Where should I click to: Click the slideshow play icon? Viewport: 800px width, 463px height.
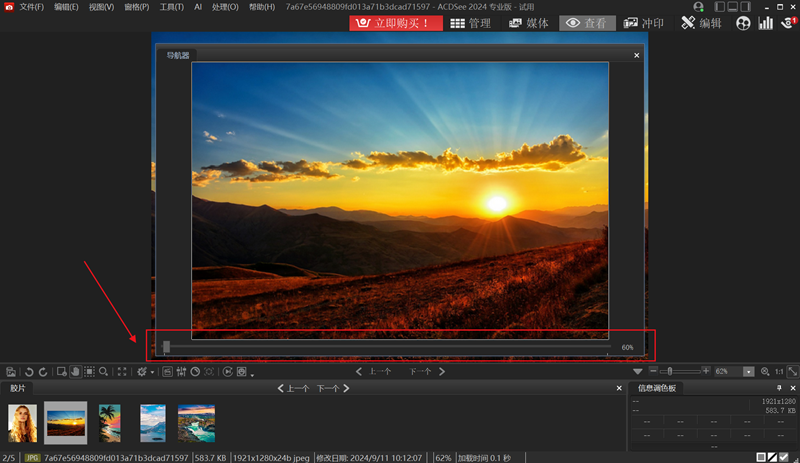(228, 372)
